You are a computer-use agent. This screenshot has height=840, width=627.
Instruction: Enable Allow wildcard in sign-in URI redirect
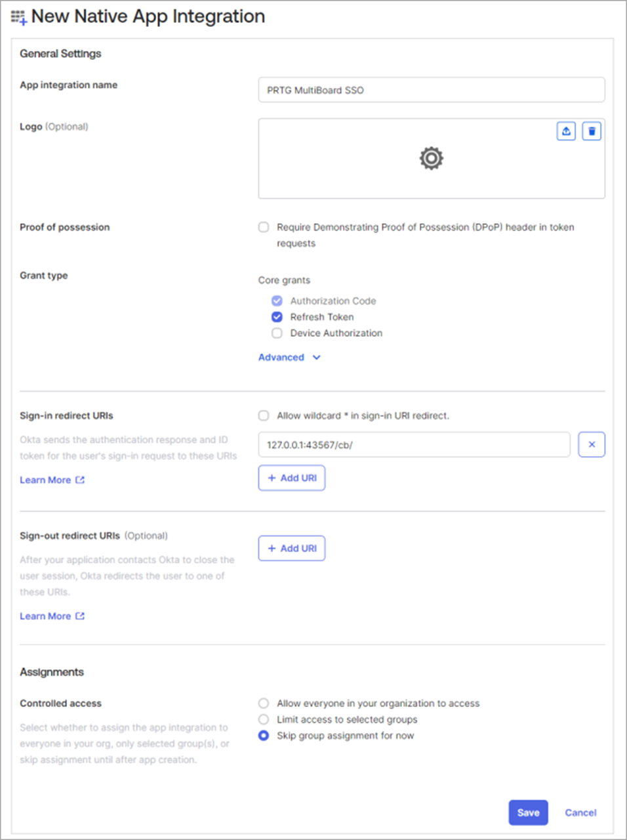pos(264,415)
